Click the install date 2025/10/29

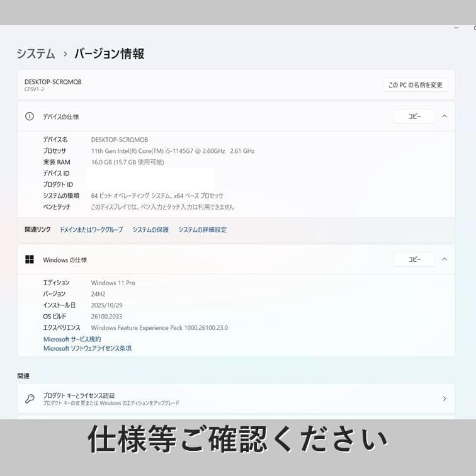pyautogui.click(x=107, y=305)
